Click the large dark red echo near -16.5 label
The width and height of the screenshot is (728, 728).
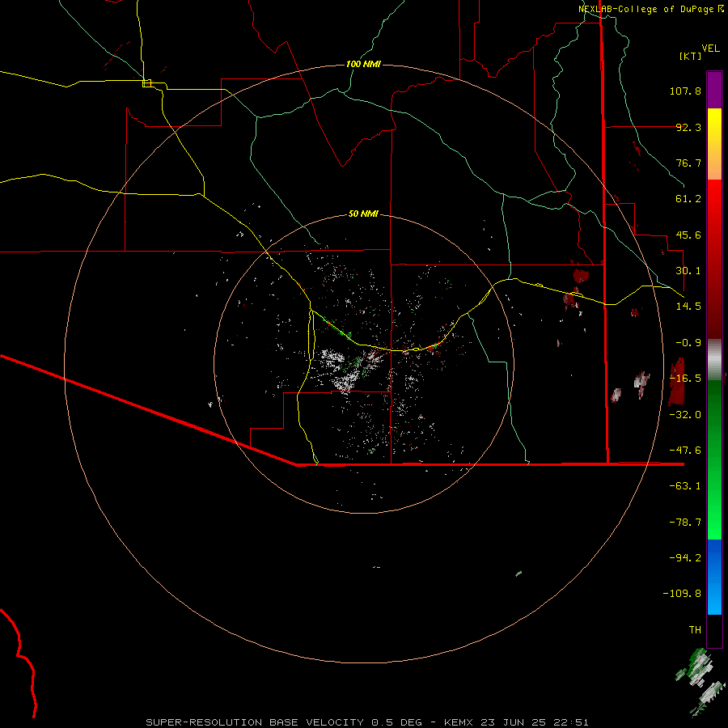click(x=677, y=382)
